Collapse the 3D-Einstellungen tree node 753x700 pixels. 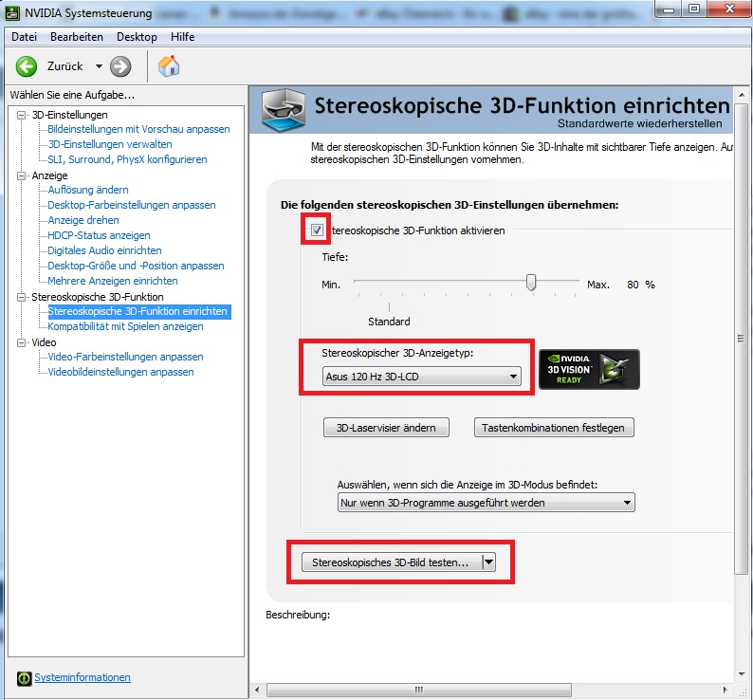pyautogui.click(x=21, y=115)
